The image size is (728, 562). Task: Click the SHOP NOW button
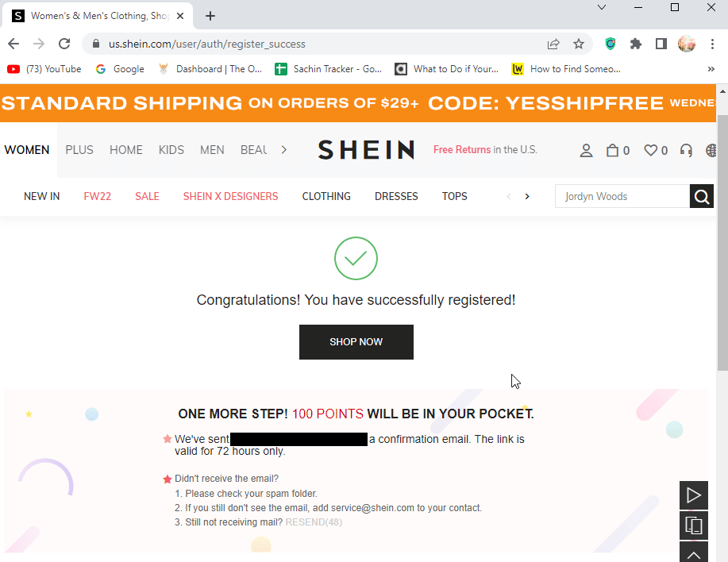(356, 342)
